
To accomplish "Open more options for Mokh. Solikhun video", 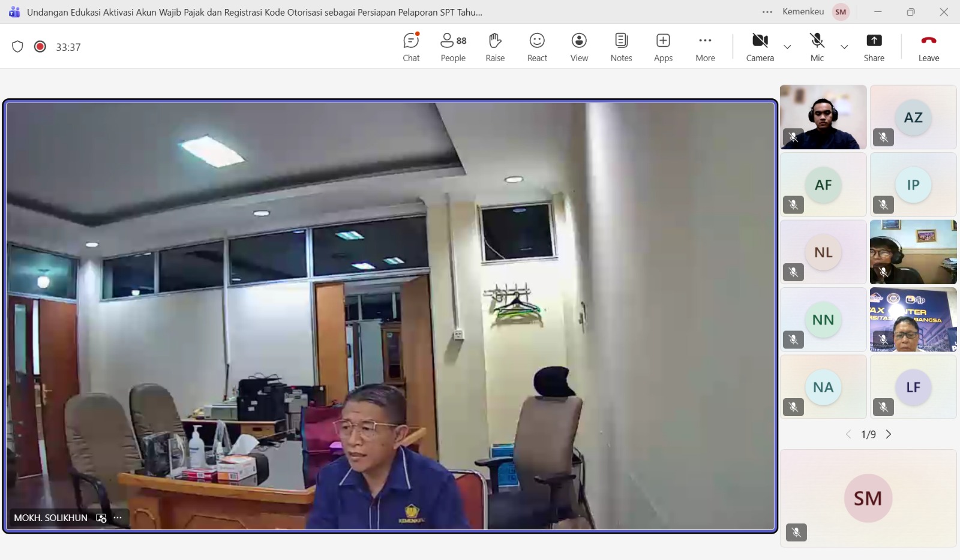I will (x=118, y=517).
